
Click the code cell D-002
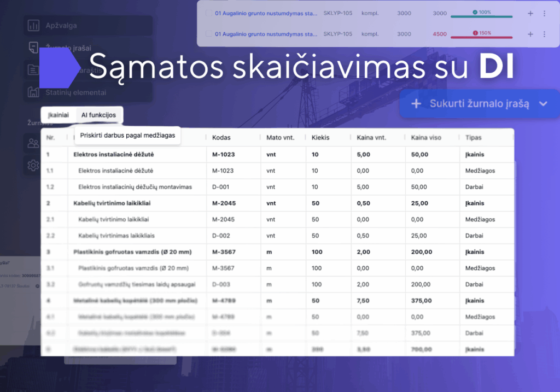221,236
